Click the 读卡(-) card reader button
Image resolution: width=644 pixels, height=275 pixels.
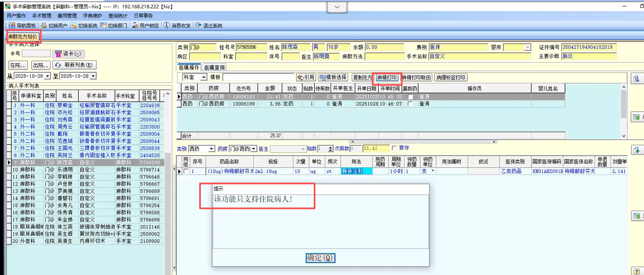(68, 54)
